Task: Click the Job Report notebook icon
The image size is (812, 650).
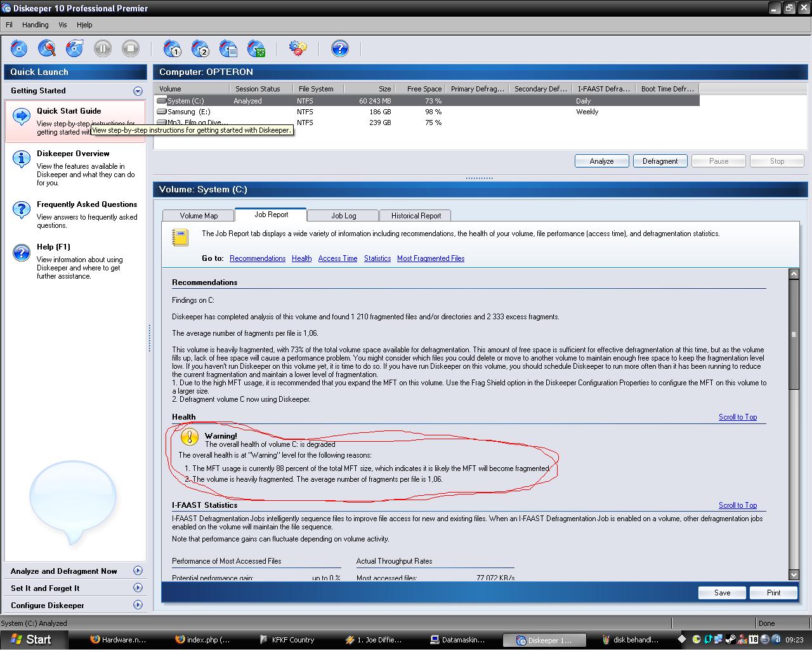Action: pos(181,237)
